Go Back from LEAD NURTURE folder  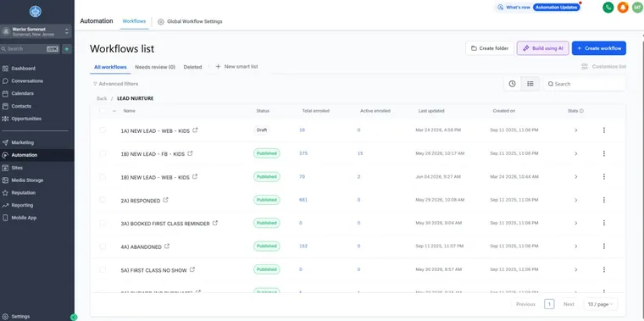point(102,98)
